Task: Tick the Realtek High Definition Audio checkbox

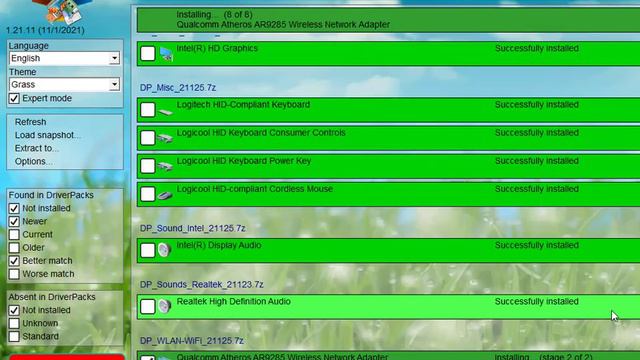Action: pyautogui.click(x=148, y=307)
